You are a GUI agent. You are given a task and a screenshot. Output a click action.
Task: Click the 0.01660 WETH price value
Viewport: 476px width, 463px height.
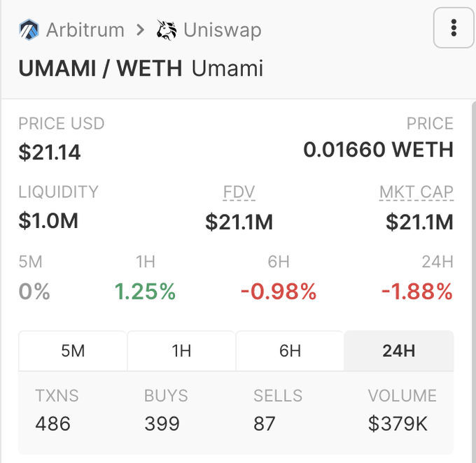[x=378, y=150]
